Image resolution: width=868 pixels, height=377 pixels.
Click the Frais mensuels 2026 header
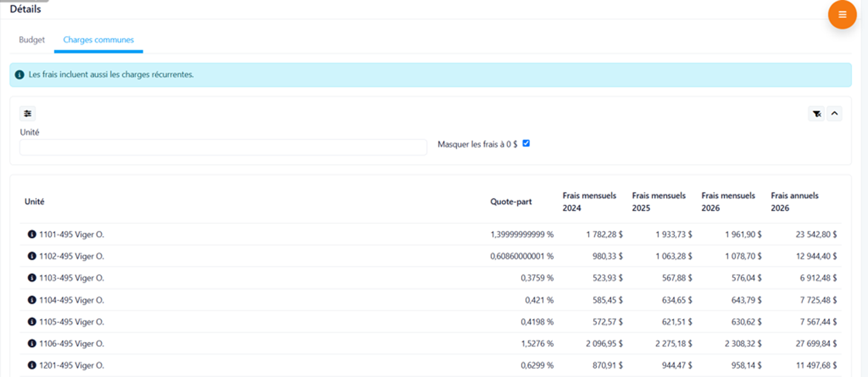(x=728, y=202)
